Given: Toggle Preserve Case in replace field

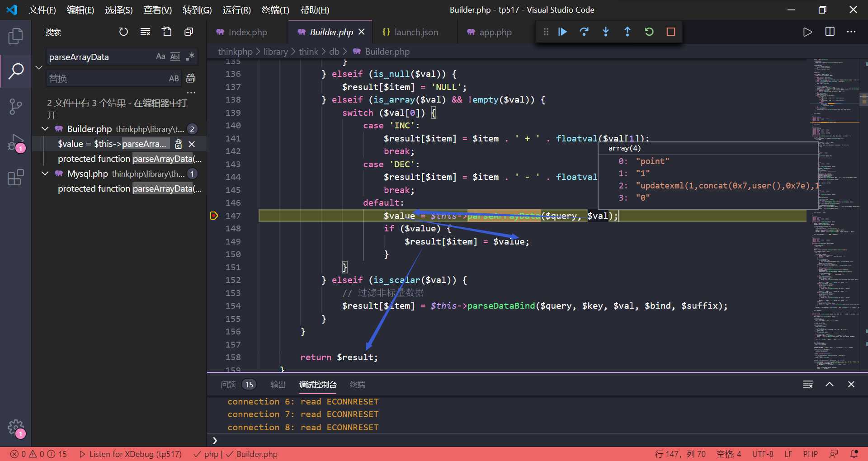Looking at the screenshot, I should coord(174,78).
